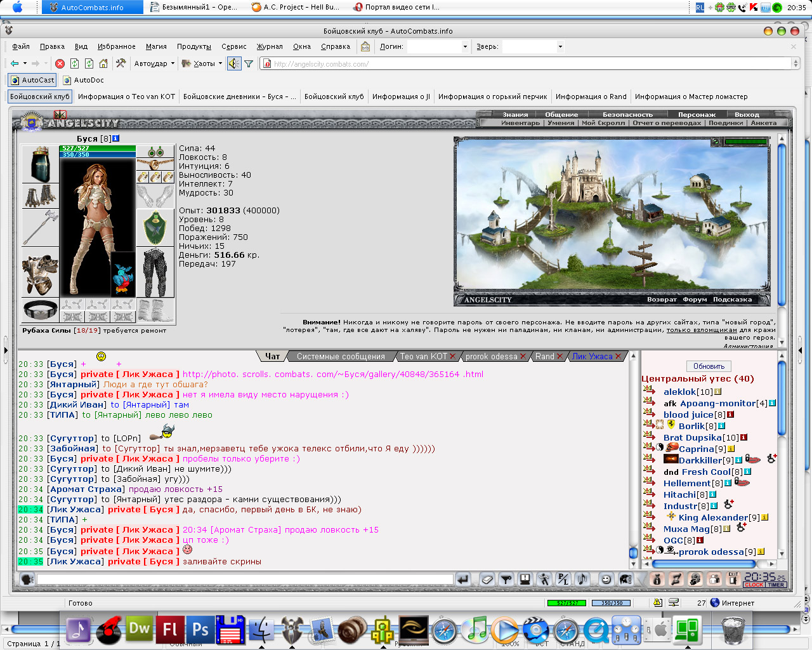Open the Форум link under the city image

695,300
